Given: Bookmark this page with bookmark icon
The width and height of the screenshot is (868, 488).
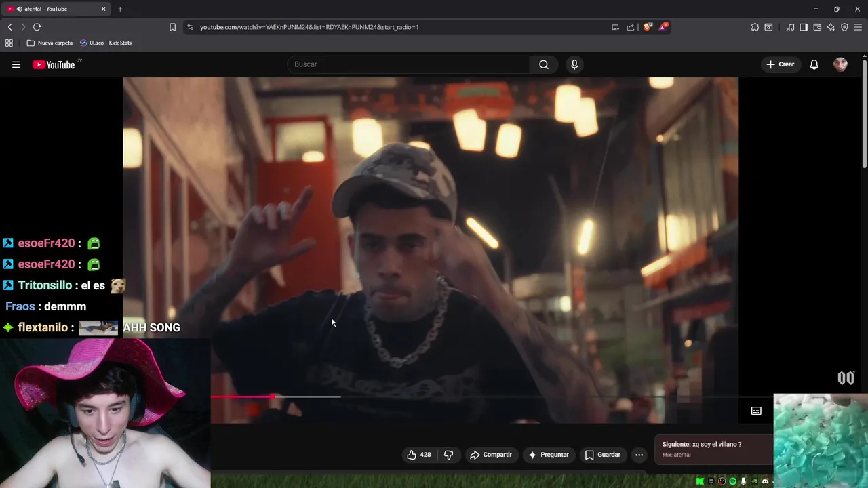Looking at the screenshot, I should (x=172, y=27).
